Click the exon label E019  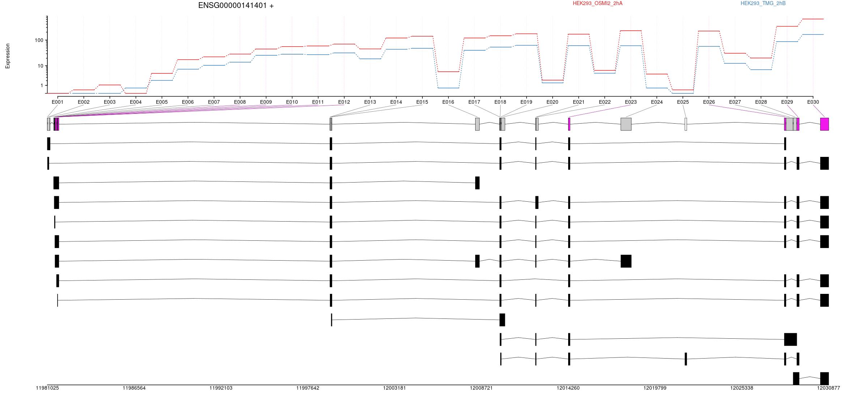coord(526,102)
